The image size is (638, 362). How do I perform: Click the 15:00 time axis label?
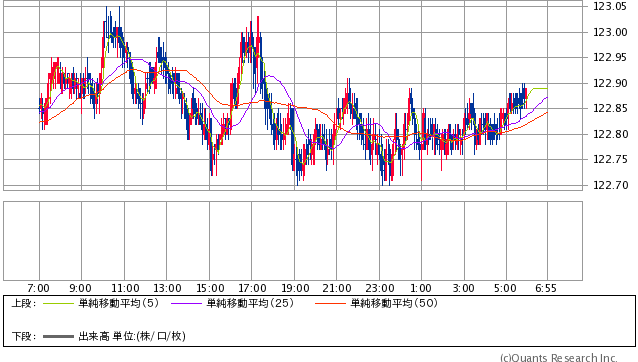[x=210, y=288]
